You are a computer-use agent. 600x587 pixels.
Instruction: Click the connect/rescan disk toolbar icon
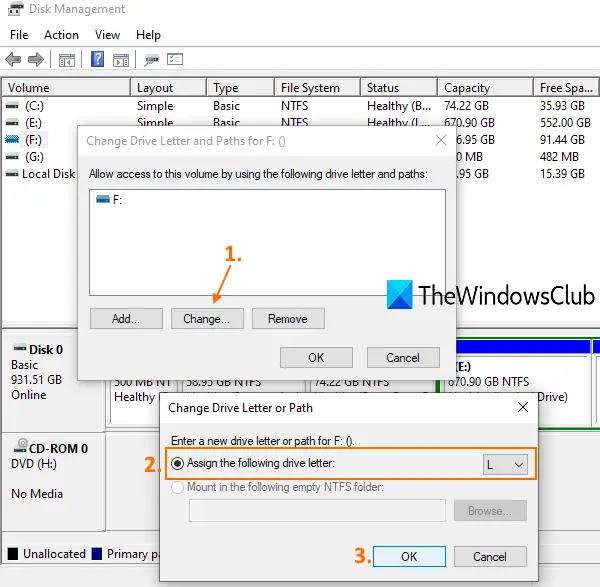(x=151, y=60)
